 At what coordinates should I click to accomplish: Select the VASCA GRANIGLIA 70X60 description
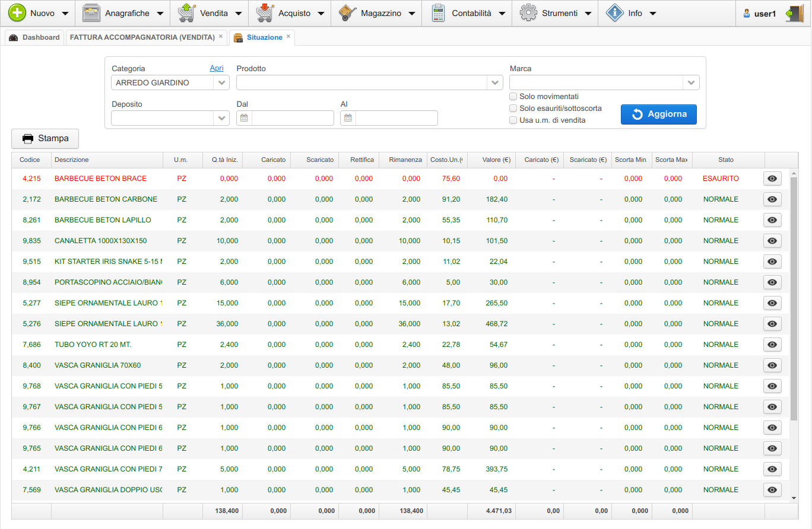tap(98, 365)
